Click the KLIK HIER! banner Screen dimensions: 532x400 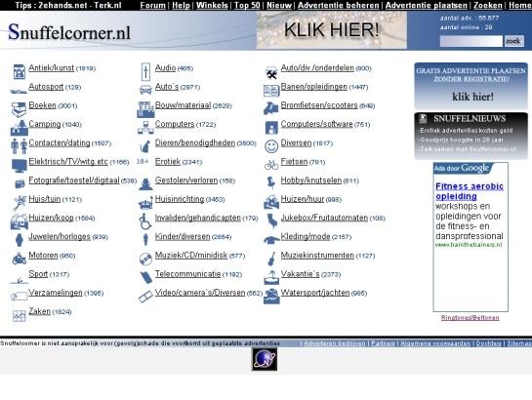pos(332,30)
